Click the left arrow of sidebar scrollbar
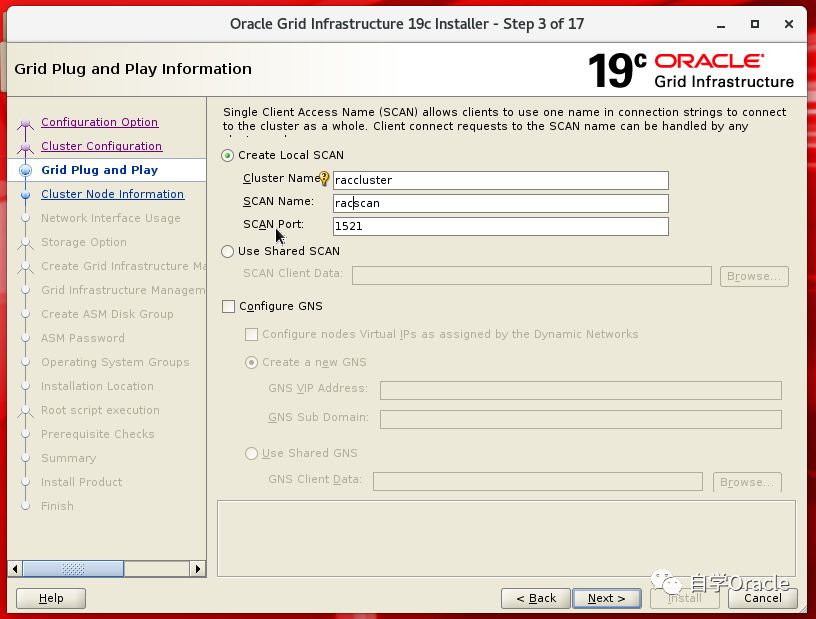816x619 pixels. (15, 569)
